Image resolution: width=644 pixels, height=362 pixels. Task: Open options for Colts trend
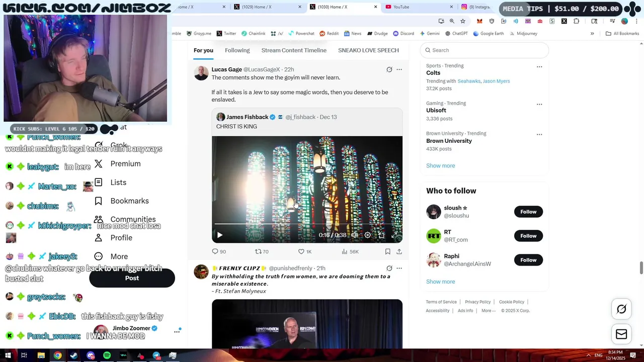(539, 66)
